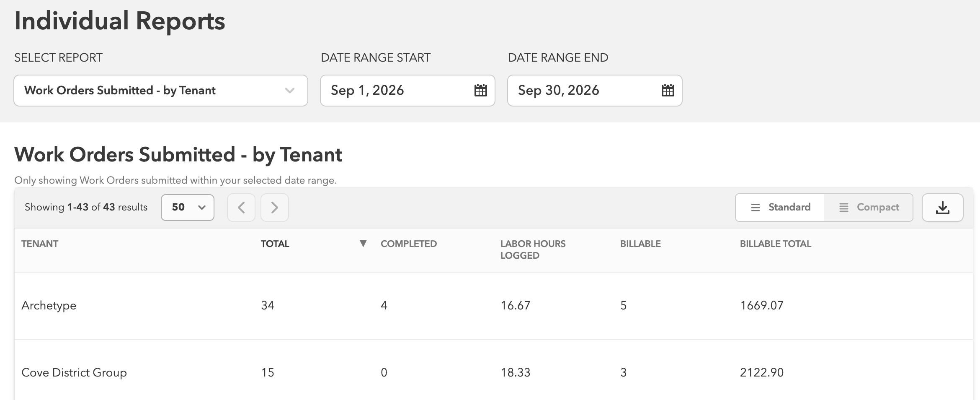Switch to Compact table view
This screenshot has height=400, width=980.
click(x=869, y=208)
